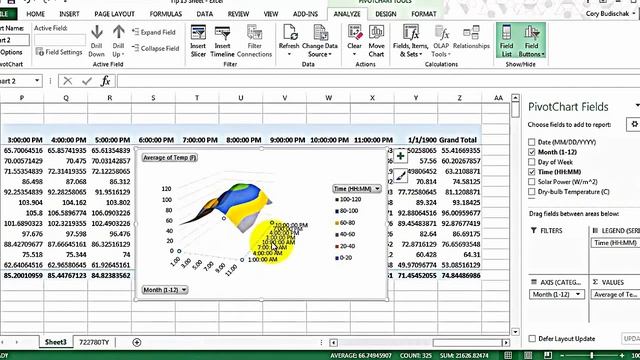Switch to the DESIGN tab

click(x=386, y=14)
